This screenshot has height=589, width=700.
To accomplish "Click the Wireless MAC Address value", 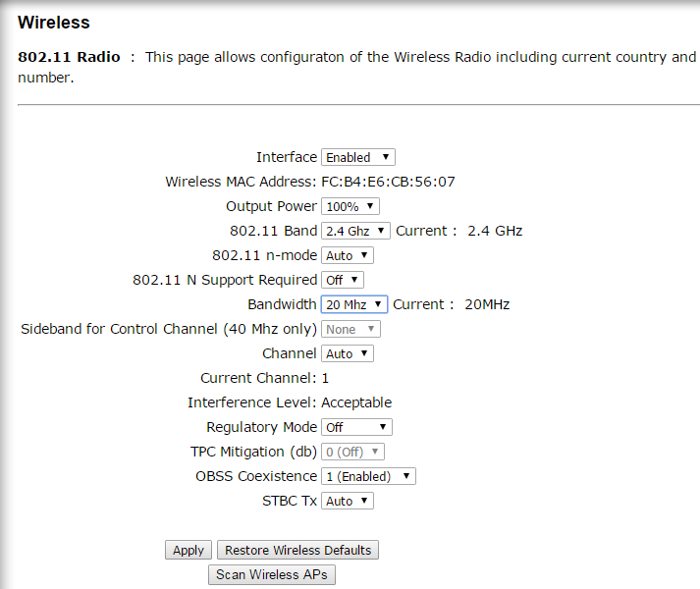I will [389, 182].
